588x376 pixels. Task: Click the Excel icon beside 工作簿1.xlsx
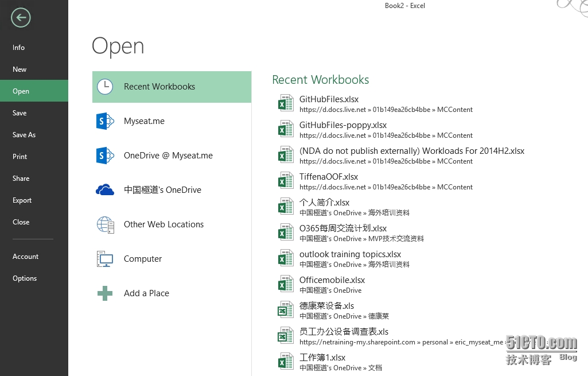click(286, 362)
